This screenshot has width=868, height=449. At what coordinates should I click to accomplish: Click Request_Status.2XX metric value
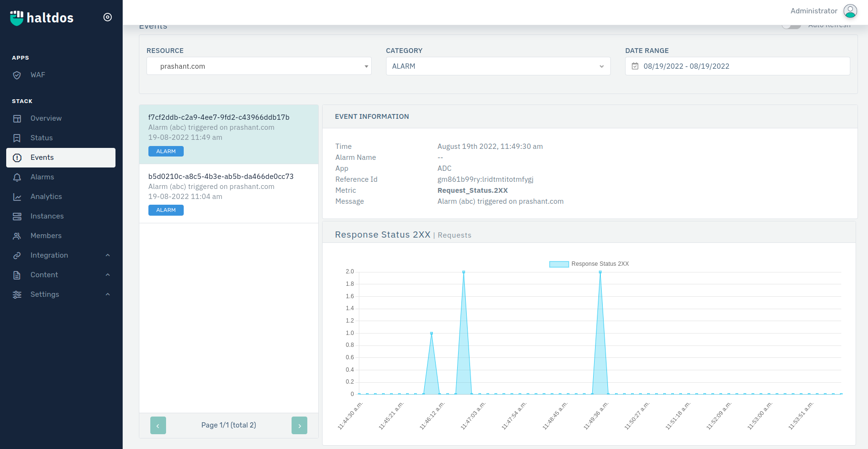click(472, 190)
